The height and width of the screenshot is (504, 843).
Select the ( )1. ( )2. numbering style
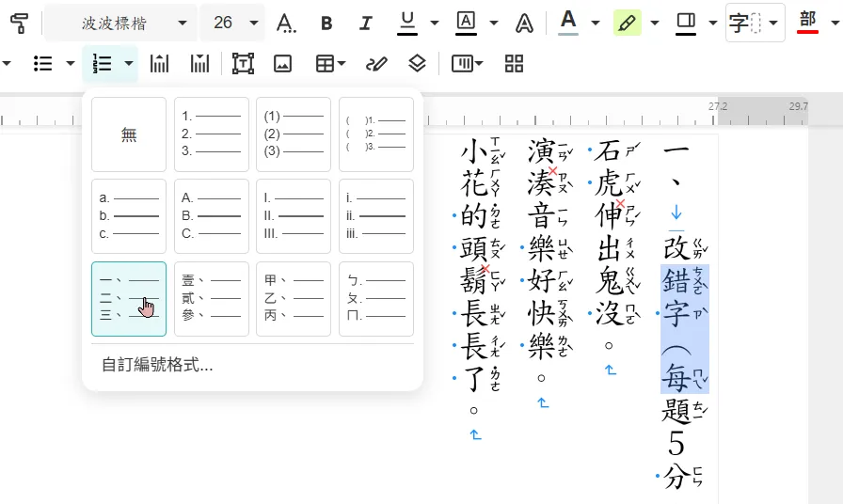pyautogui.click(x=376, y=134)
